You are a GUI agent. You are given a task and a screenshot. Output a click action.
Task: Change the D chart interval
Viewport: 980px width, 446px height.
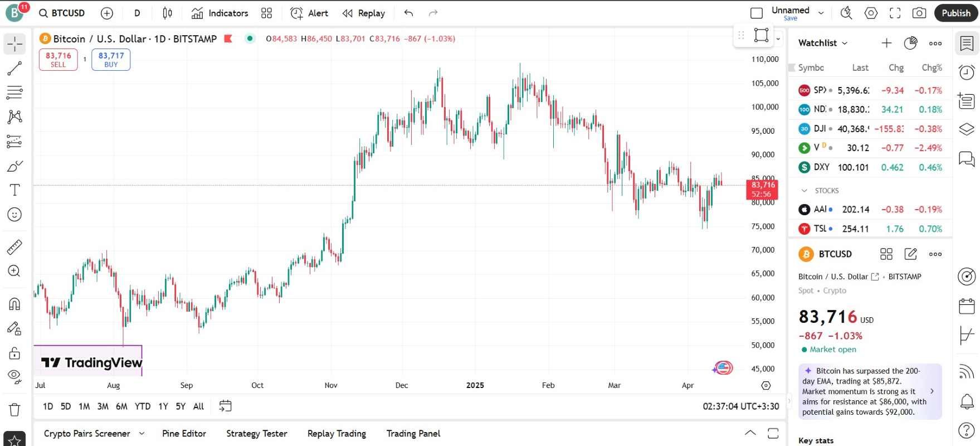(137, 13)
